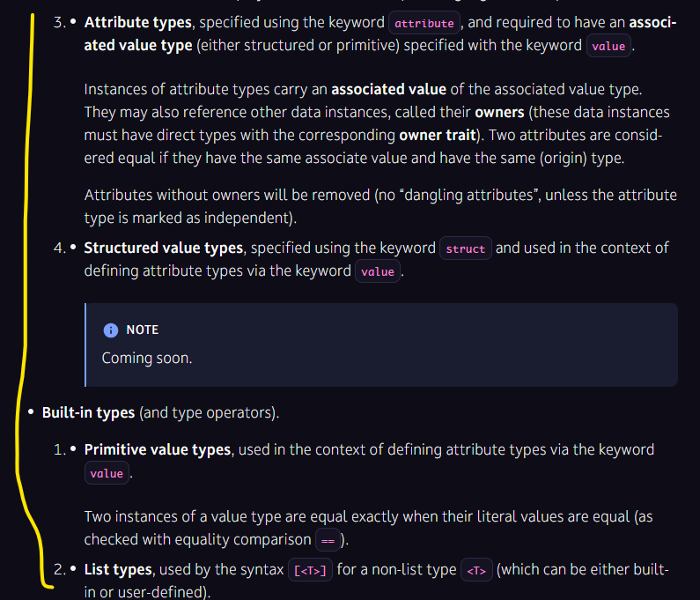
Task: Click the bold 'owner trait' term
Action: (x=438, y=135)
